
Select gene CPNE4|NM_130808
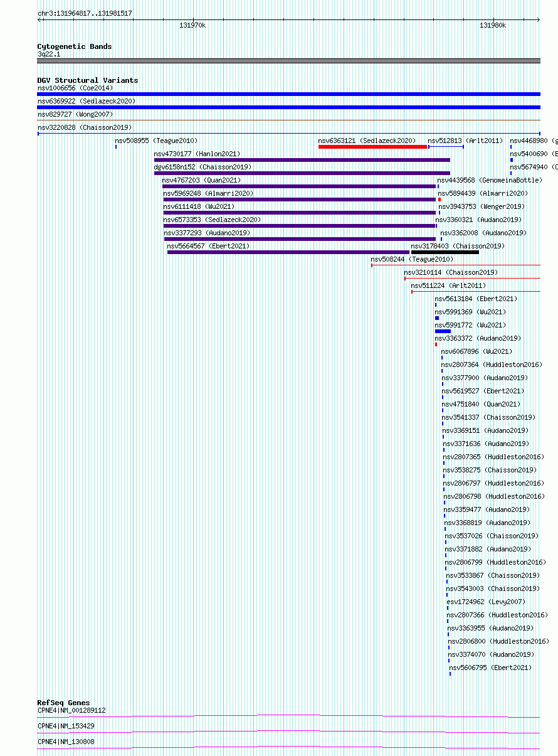[x=66, y=742]
